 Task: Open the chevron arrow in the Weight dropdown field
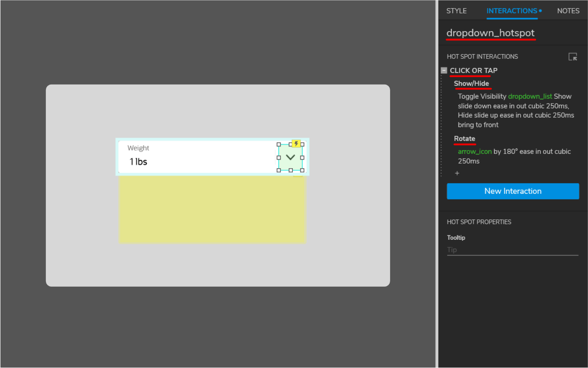point(291,157)
